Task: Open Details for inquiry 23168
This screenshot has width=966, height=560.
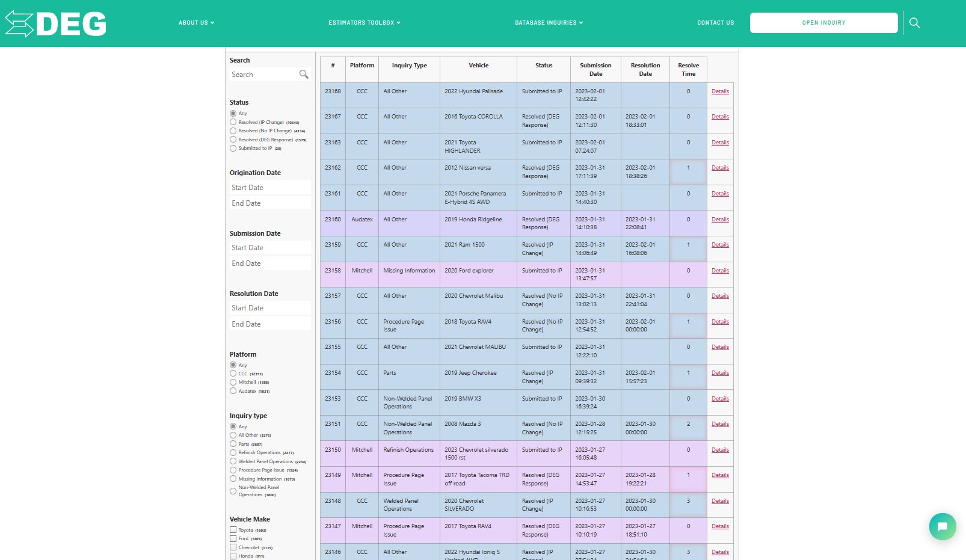Action: click(720, 91)
